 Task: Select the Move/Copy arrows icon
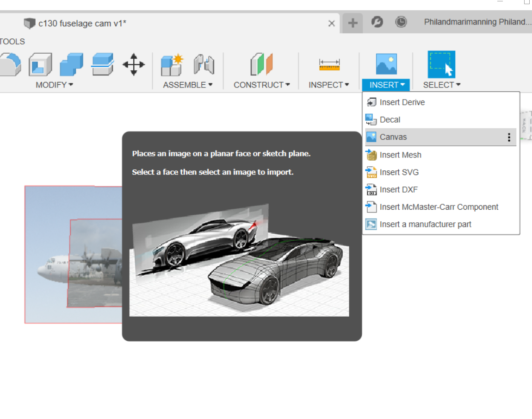[133, 64]
